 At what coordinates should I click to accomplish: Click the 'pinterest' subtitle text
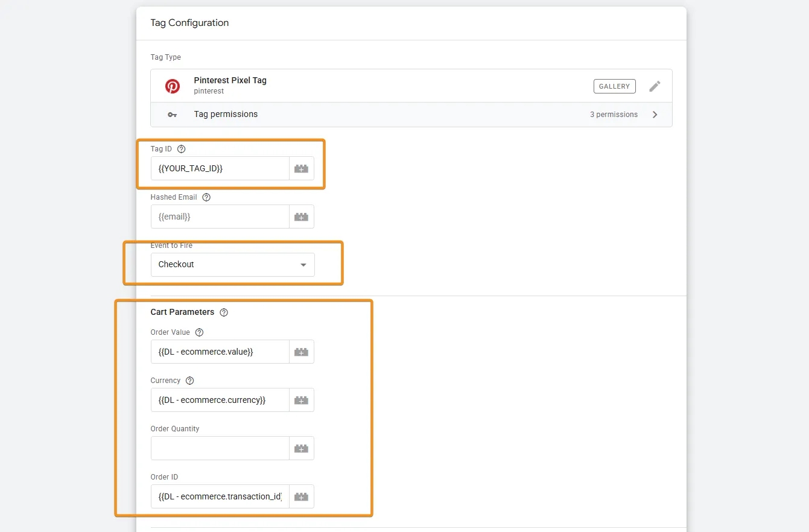coord(209,91)
